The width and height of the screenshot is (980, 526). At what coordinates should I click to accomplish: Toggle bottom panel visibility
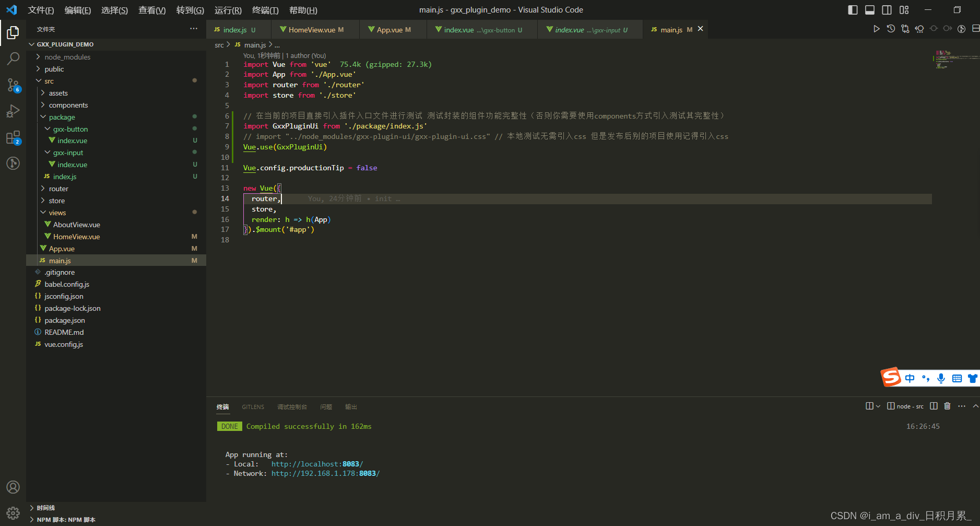tap(870, 10)
